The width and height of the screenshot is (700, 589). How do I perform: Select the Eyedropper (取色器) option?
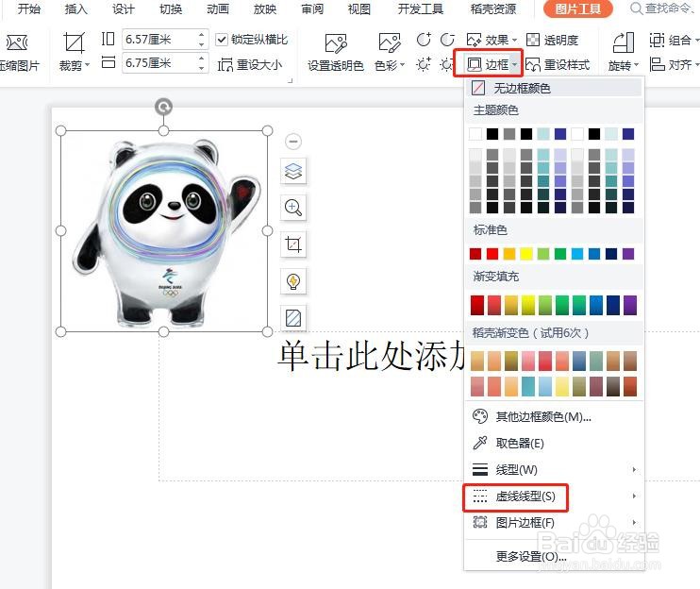554,443
